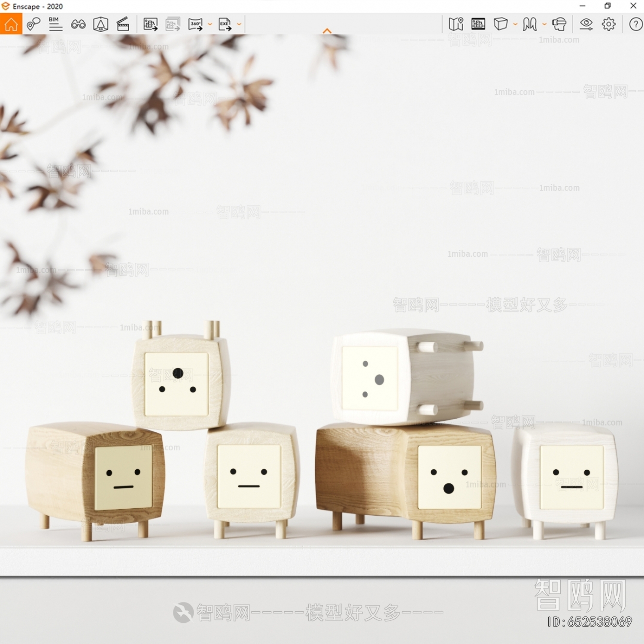644x644 pixels.
Task: Open the Help question mark icon
Action: [x=636, y=24]
